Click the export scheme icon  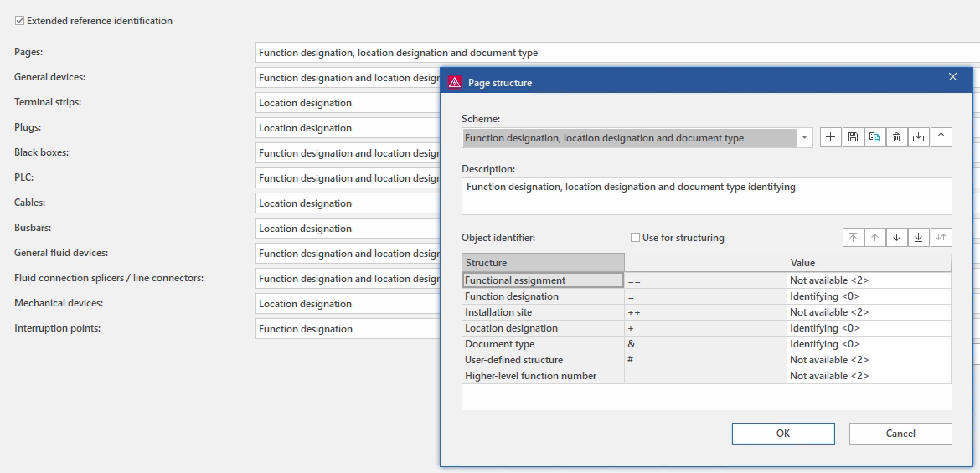pos(941,137)
